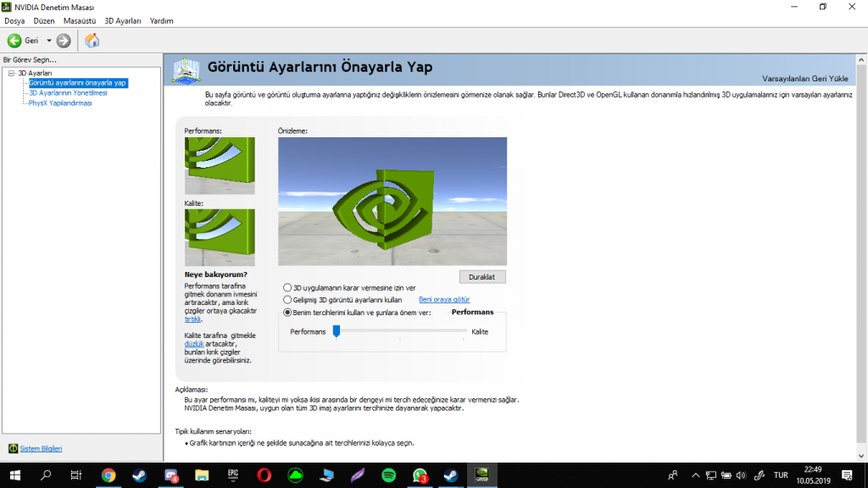Launch Epic Games from taskbar
The image size is (868, 488).
[233, 475]
